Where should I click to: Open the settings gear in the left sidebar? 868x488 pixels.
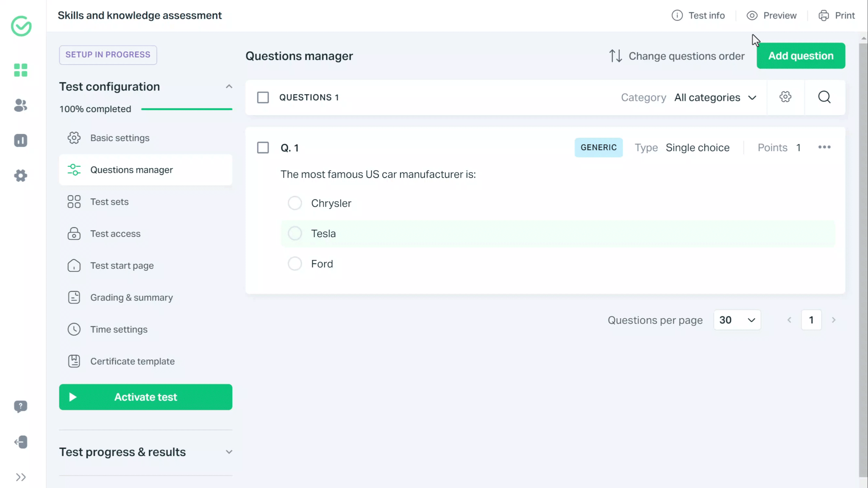20,176
